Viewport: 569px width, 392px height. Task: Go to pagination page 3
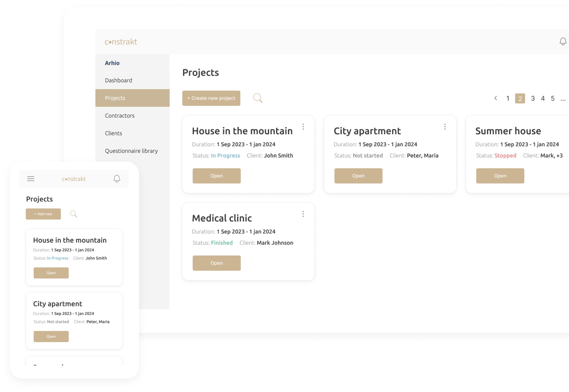[533, 98]
